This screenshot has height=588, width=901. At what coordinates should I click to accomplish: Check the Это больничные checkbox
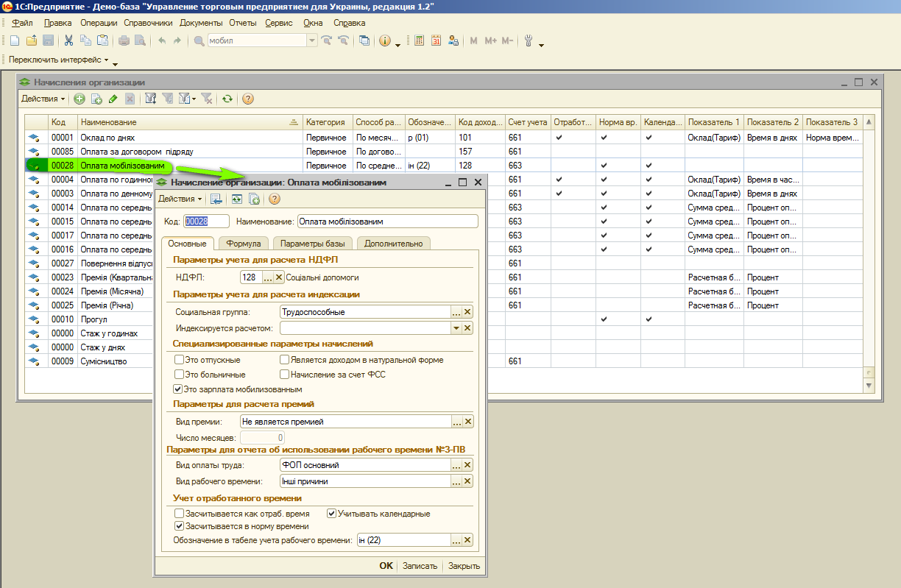coord(179,375)
